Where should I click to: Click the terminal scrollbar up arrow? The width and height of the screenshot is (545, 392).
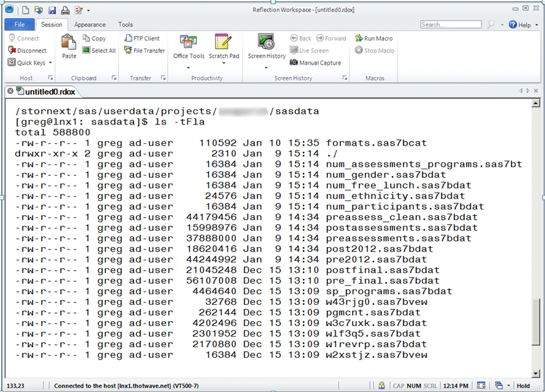[536, 103]
